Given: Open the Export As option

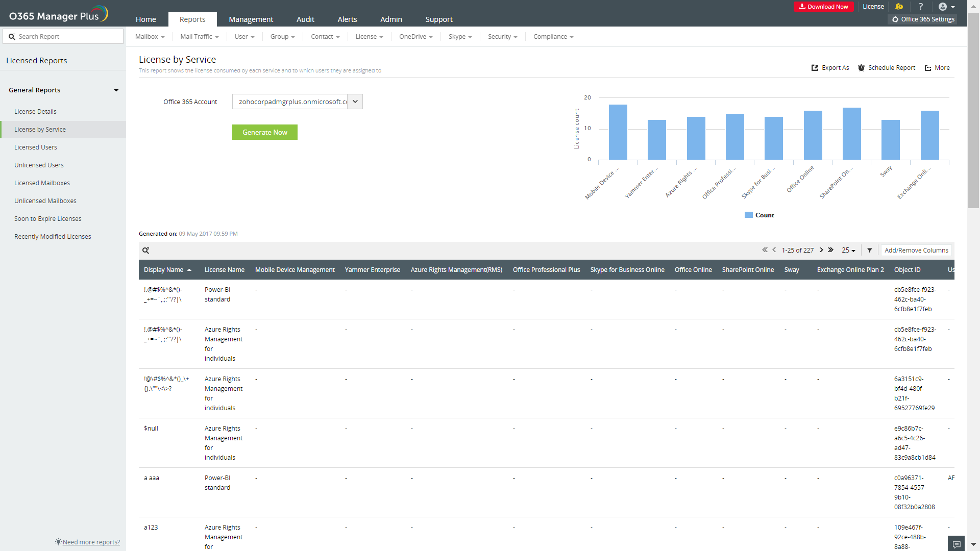Looking at the screenshot, I should click(830, 68).
